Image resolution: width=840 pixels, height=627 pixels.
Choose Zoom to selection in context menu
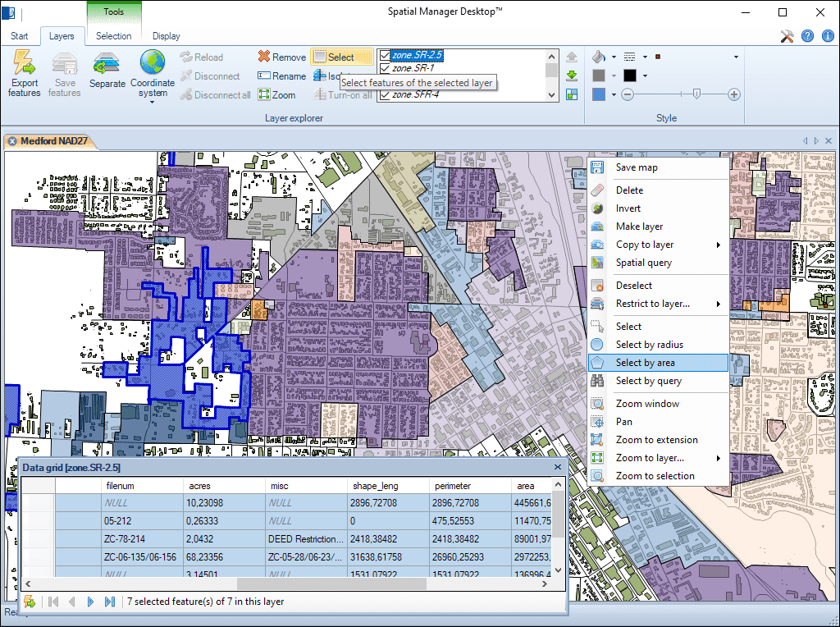[x=658, y=476]
